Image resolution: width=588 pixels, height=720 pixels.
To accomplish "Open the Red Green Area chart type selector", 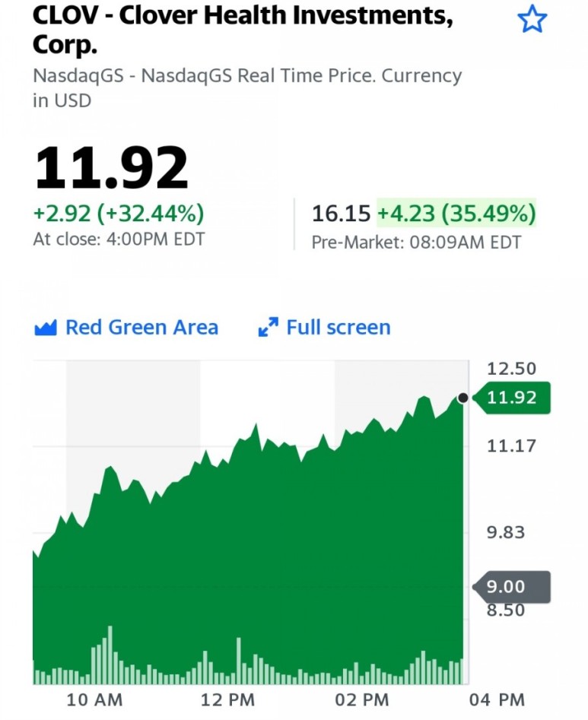I will 126,328.
